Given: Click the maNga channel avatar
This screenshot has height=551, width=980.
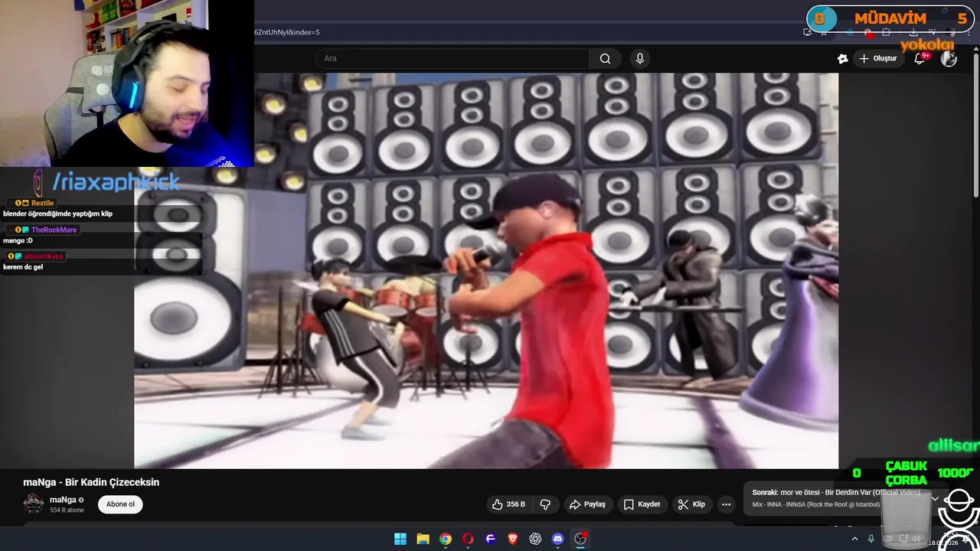Looking at the screenshot, I should 34,504.
